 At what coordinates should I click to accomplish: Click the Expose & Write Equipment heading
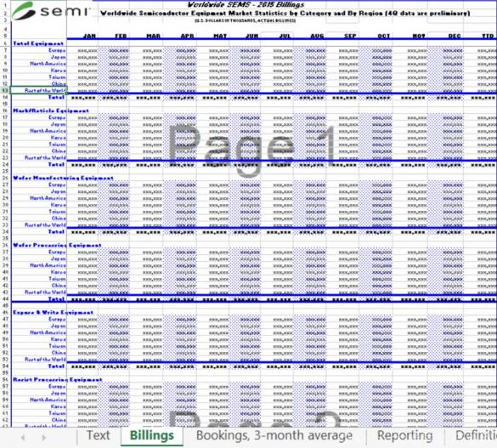(53, 312)
